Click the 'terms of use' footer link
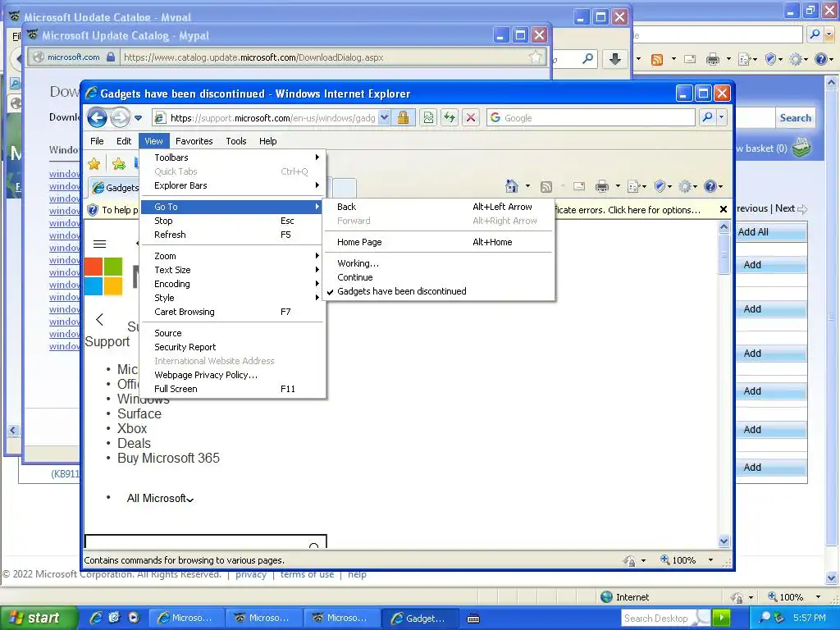Screen dimensions: 840x630 [x=307, y=574]
